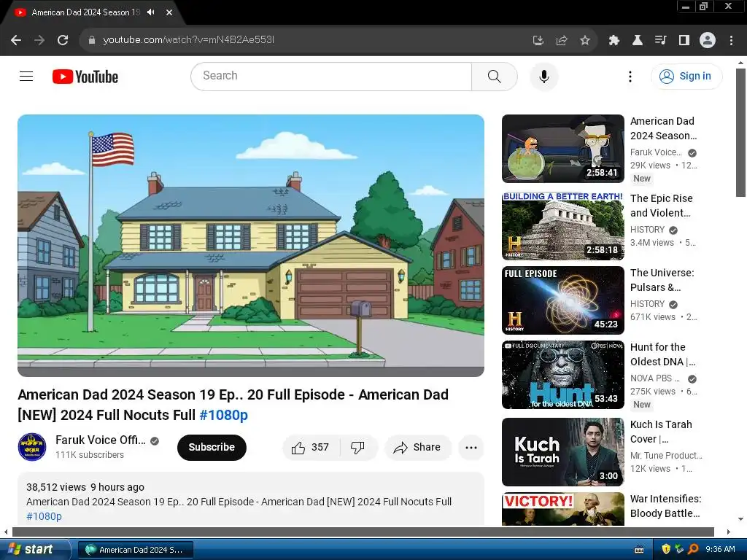This screenshot has height=560, width=747.
Task: Dislike this video
Action: 357,448
